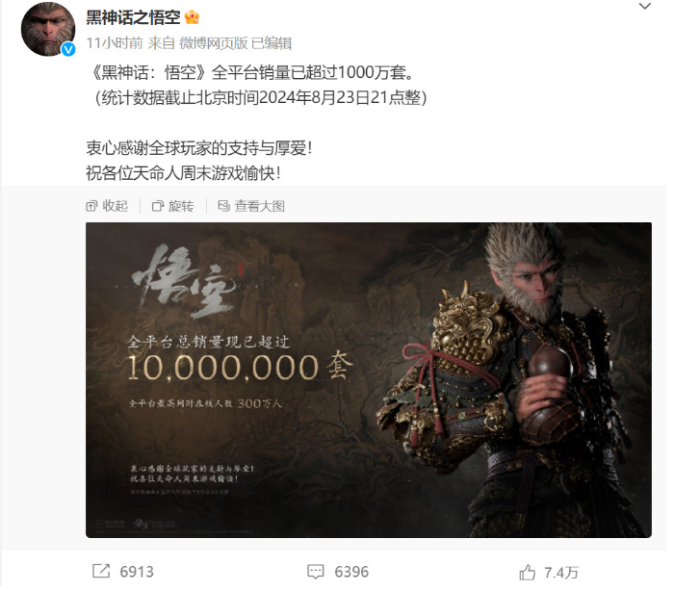Open the 黑神话之悟空 username link

pyautogui.click(x=133, y=17)
